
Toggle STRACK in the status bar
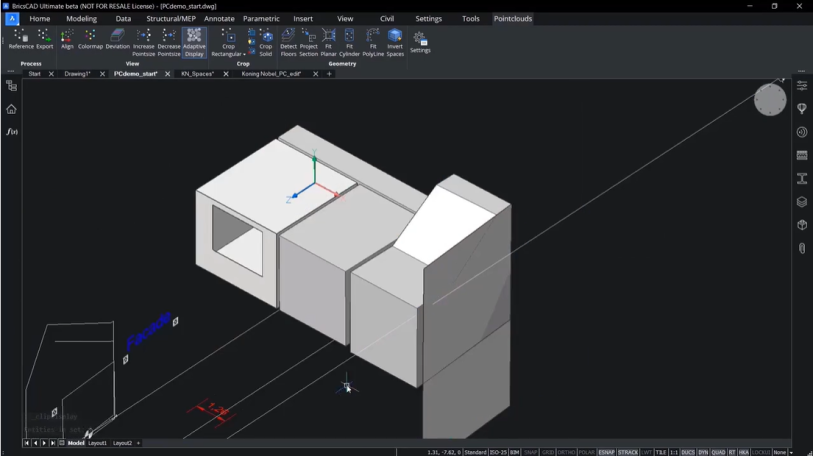click(x=628, y=452)
